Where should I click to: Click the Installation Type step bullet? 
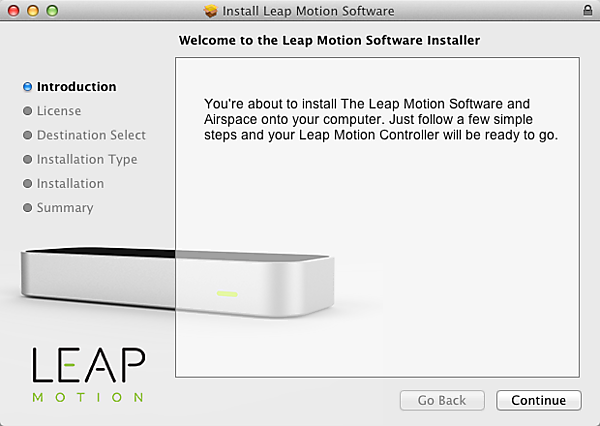click(x=28, y=159)
